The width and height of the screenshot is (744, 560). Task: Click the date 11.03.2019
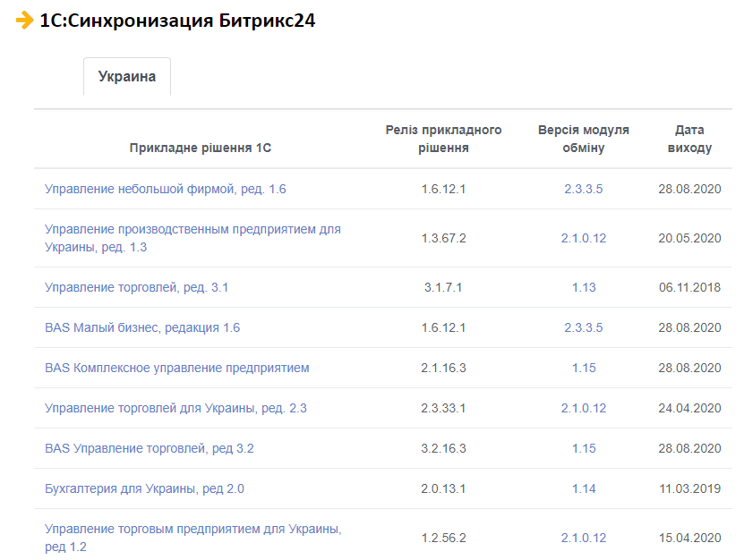point(689,488)
